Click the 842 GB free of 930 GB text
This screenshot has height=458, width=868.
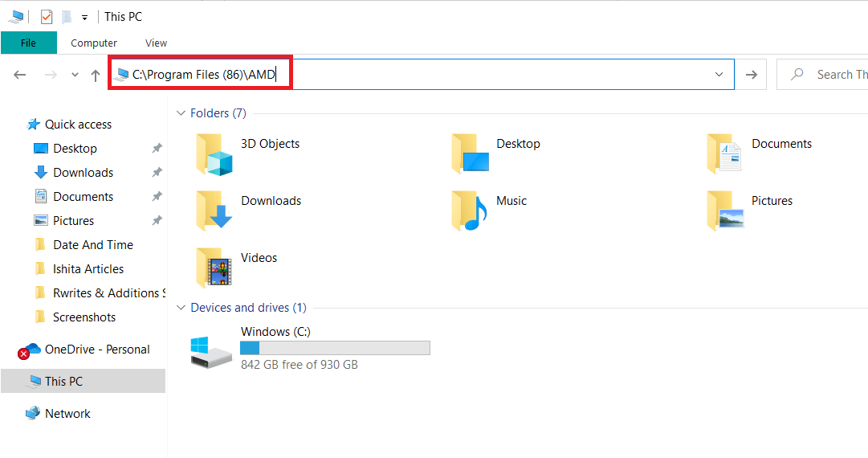[x=299, y=365]
